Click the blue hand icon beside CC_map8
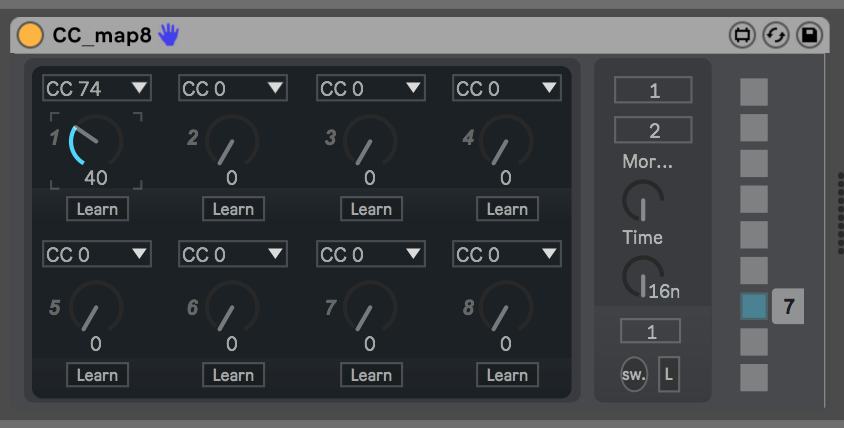The height and width of the screenshot is (428, 844). point(168,35)
